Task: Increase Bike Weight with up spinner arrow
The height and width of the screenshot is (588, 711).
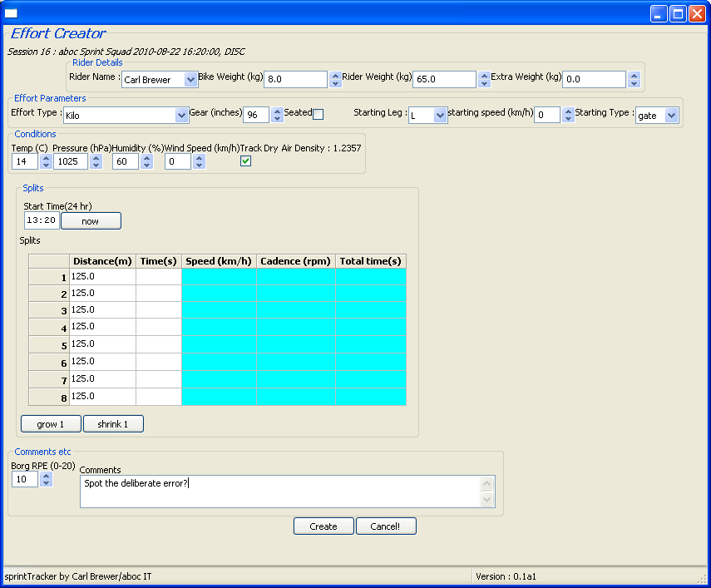Action: [335, 75]
